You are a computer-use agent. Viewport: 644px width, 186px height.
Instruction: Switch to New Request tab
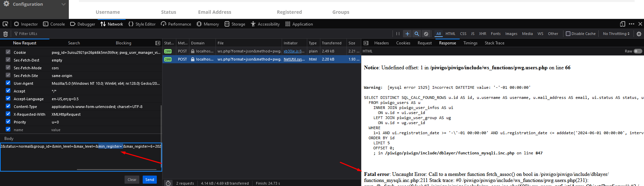[x=25, y=43]
